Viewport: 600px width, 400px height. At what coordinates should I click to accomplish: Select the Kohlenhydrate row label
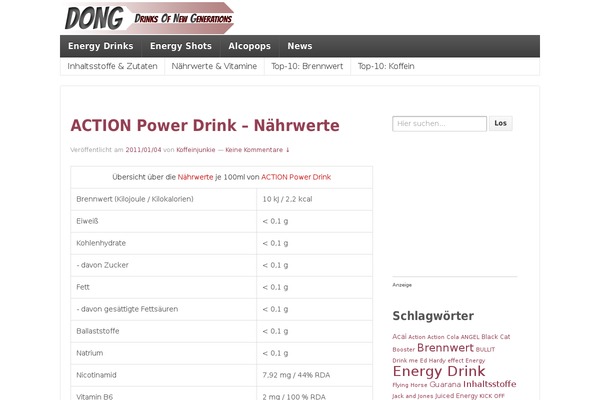[x=101, y=243]
